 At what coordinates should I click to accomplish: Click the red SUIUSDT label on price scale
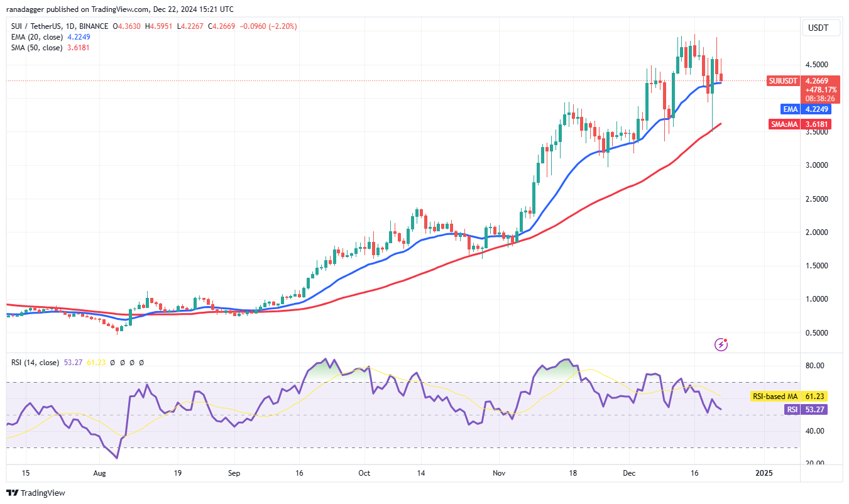tap(783, 80)
